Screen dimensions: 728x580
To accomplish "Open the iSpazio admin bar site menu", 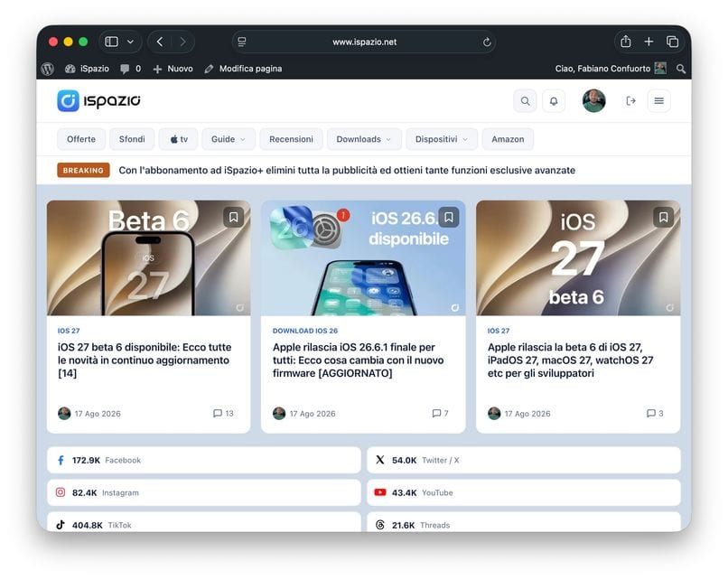I will point(88,69).
